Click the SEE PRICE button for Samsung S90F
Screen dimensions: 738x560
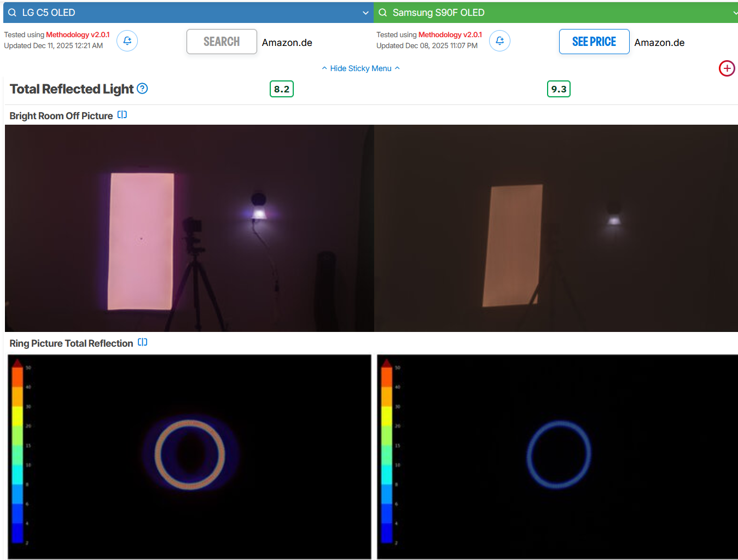tap(594, 42)
